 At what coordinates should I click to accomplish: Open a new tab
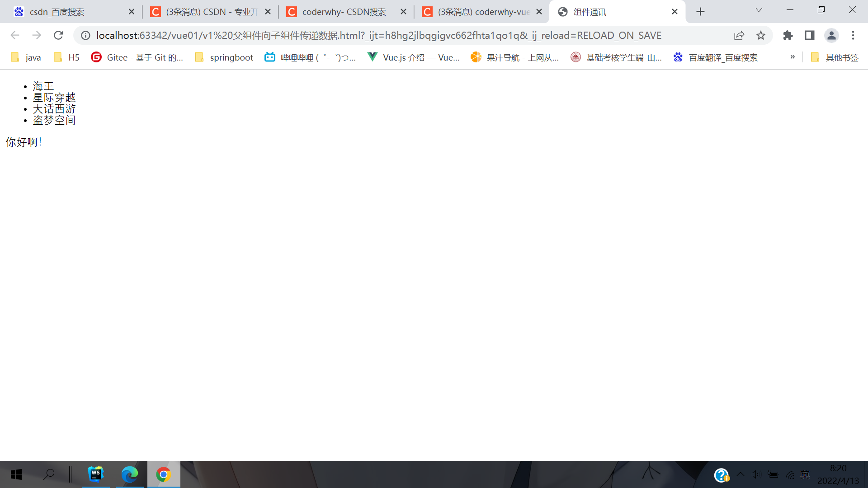(x=700, y=12)
